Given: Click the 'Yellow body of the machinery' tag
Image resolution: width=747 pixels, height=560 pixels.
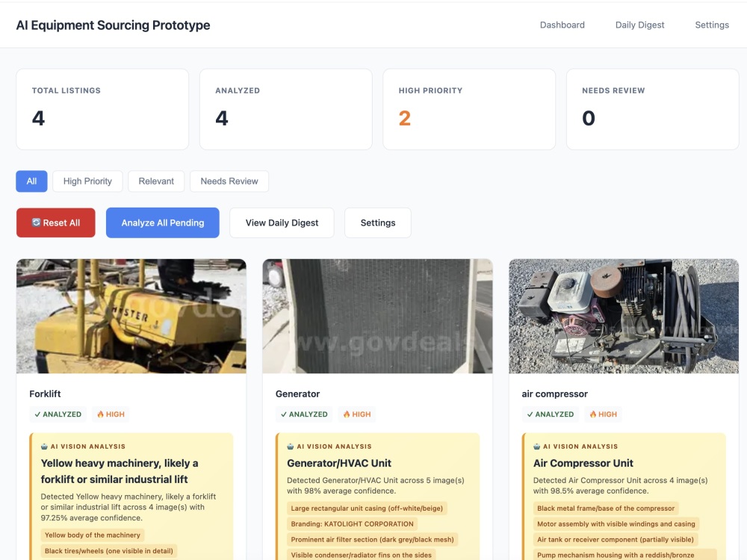Looking at the screenshot, I should point(93,535).
